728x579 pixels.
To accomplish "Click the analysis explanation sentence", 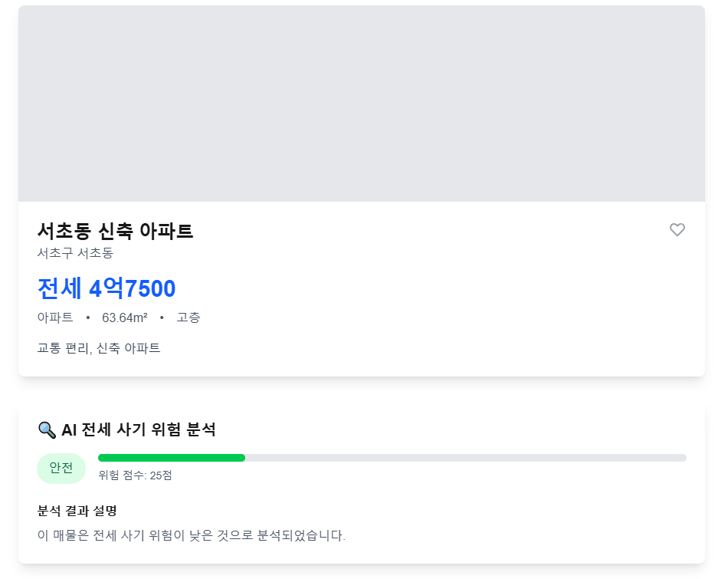I will [x=192, y=535].
